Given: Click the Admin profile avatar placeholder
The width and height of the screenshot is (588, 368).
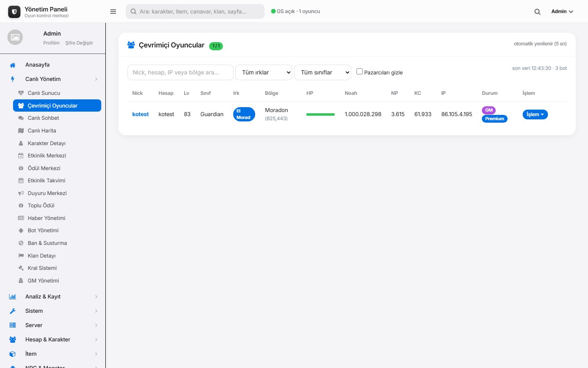Looking at the screenshot, I should tap(15, 37).
